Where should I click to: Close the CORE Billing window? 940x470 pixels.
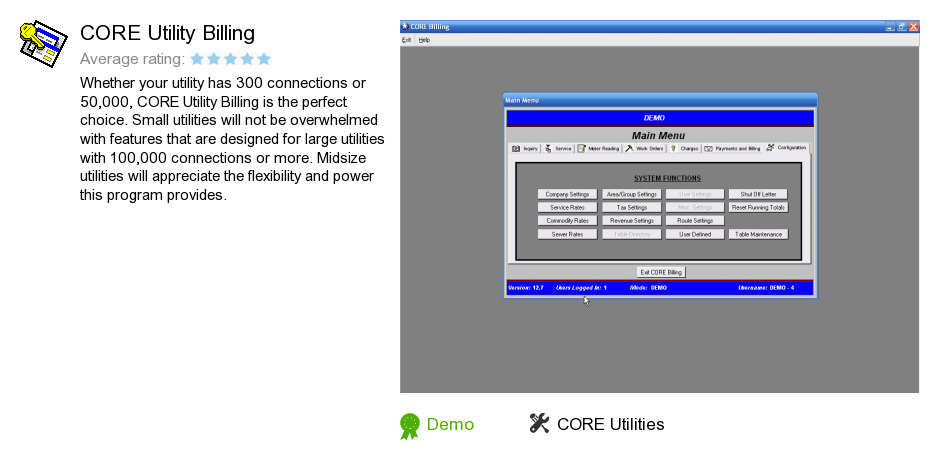(913, 26)
